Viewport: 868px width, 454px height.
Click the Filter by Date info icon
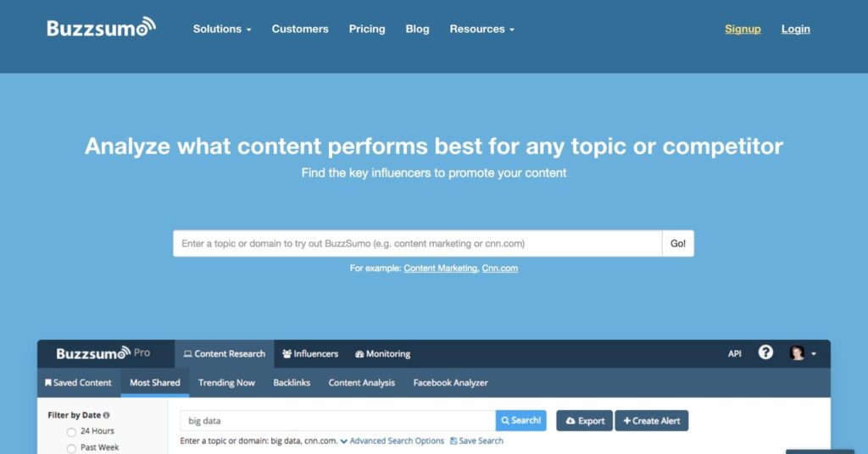[106, 415]
